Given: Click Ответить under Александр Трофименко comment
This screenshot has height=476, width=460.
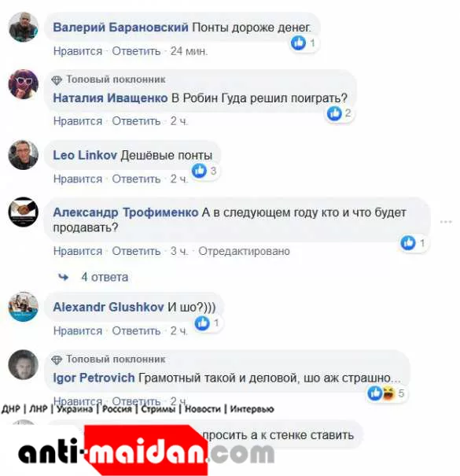Looking at the screenshot, I should point(136,251).
